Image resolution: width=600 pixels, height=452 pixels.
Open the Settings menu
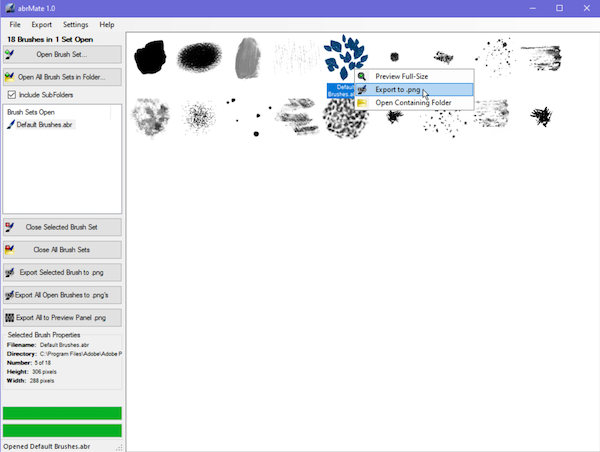75,24
